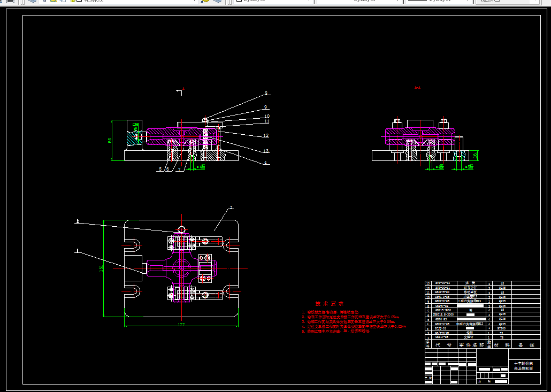Click the 63 height dimension
Image resolution: width=551 pixels, height=392 pixels.
pyautogui.click(x=110, y=140)
